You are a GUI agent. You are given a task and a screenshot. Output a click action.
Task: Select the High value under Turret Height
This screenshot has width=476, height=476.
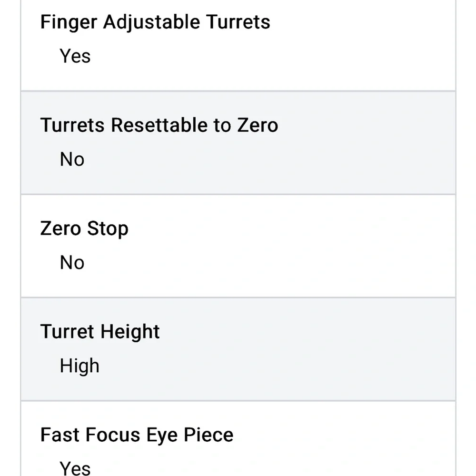pyautogui.click(x=79, y=366)
